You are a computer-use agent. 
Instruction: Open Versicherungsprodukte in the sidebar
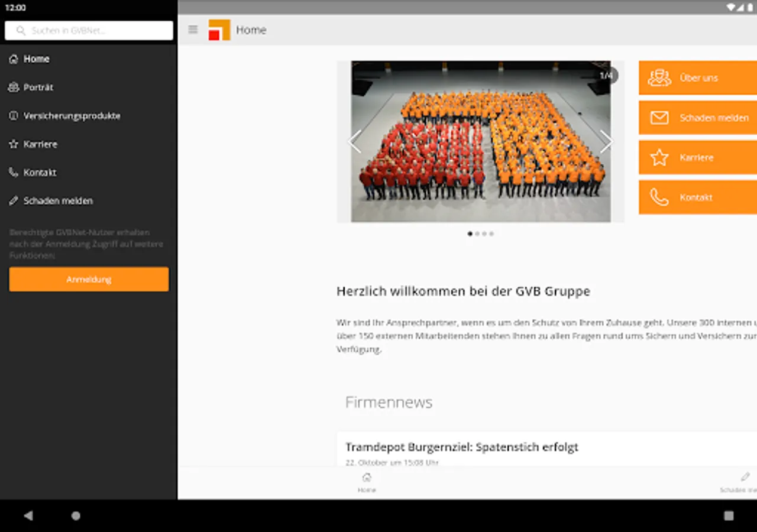pyautogui.click(x=89, y=116)
